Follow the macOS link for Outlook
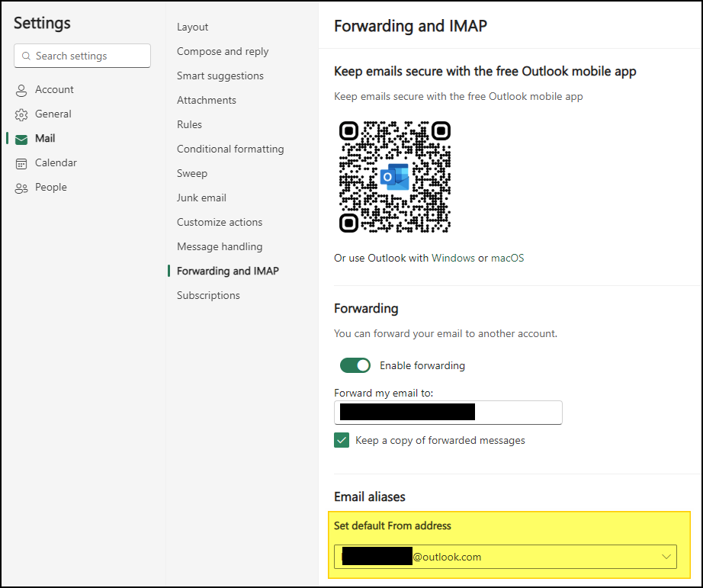 pos(507,258)
